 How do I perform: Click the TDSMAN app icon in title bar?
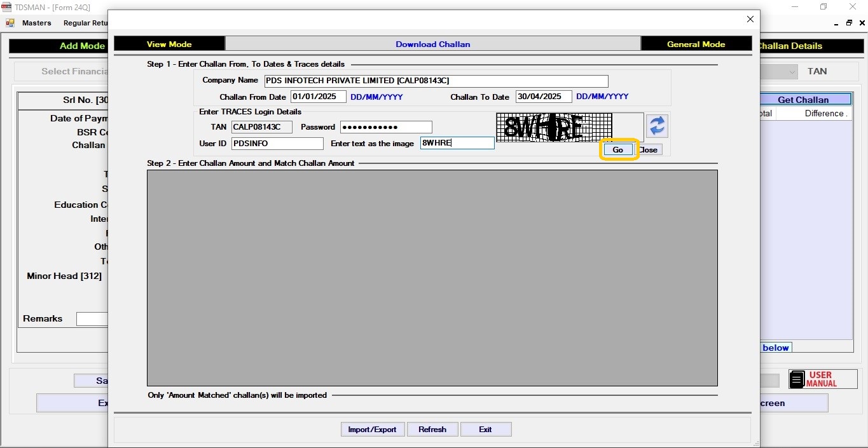tap(7, 7)
